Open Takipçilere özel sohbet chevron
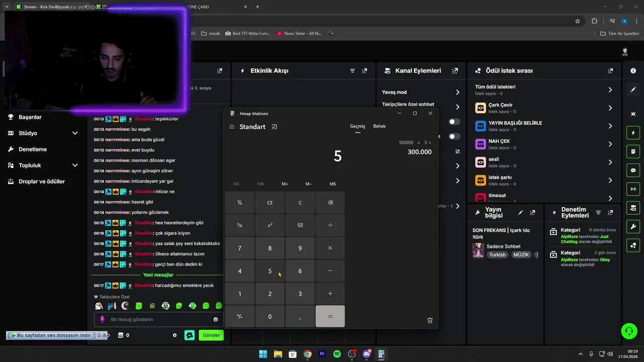This screenshot has height=362, width=644. [457, 107]
